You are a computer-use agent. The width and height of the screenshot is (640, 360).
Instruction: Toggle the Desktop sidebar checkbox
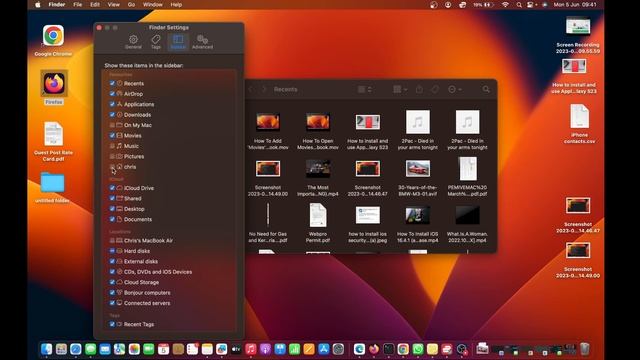click(112, 209)
